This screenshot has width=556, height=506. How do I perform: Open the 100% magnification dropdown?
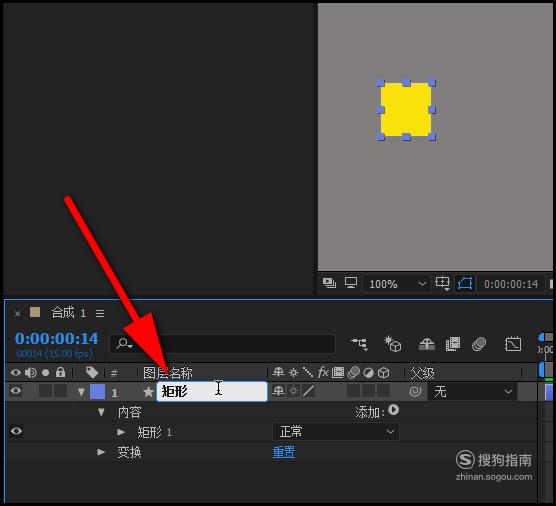[397, 284]
